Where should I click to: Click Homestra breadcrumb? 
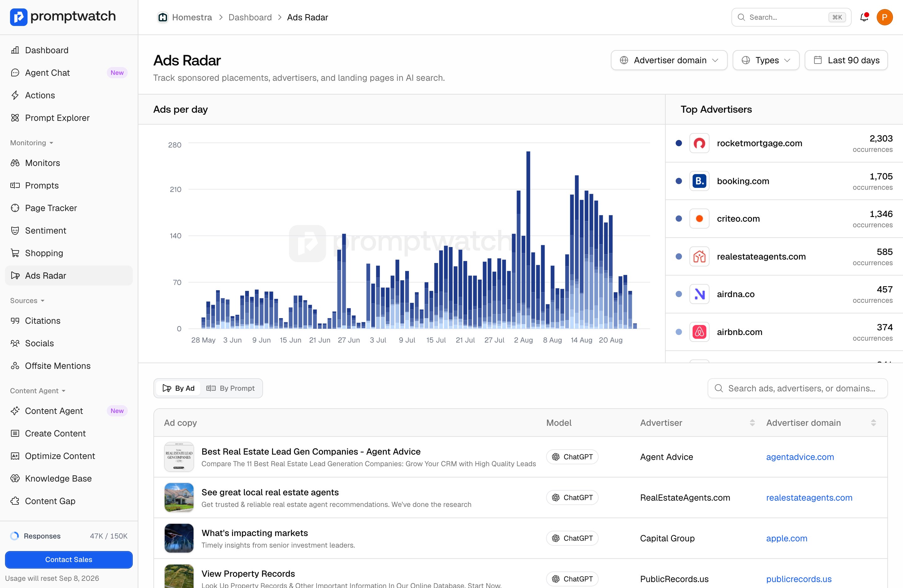tap(192, 17)
